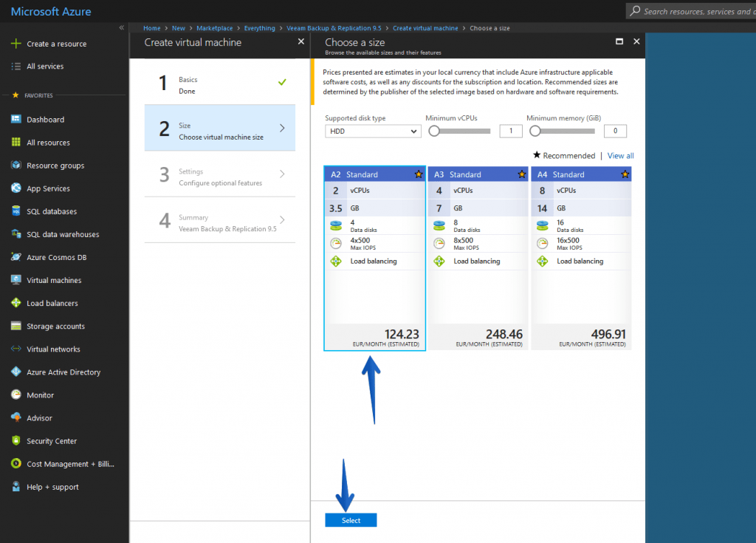Open Virtual machines from sidebar menu
This screenshot has width=756, height=543.
click(54, 280)
